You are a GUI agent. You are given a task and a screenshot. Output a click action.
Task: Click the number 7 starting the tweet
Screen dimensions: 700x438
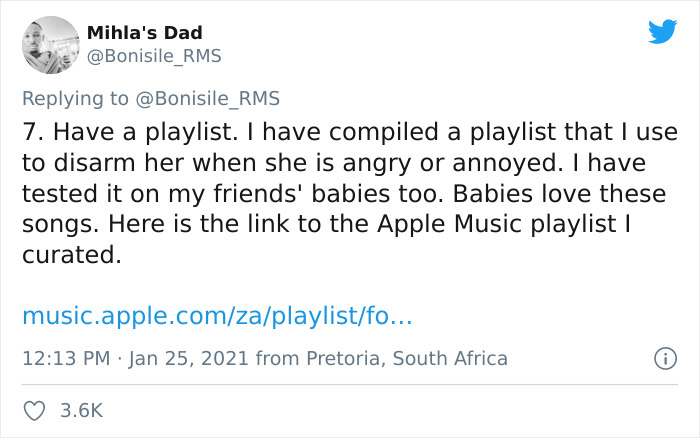[x=30, y=131]
